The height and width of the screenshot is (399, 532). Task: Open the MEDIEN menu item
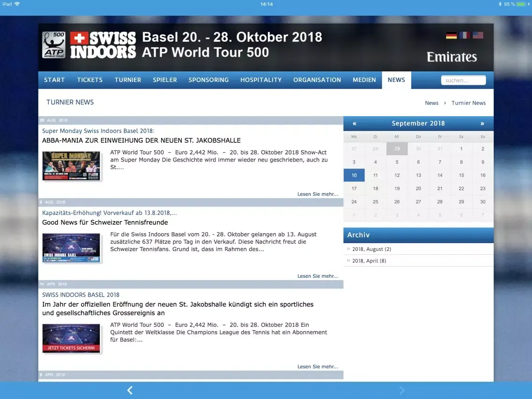(364, 80)
